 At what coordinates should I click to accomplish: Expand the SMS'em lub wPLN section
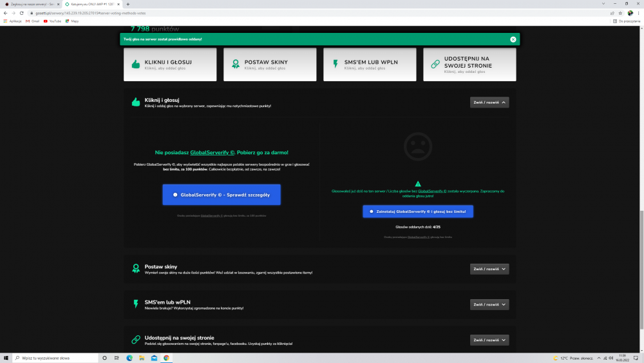click(489, 304)
